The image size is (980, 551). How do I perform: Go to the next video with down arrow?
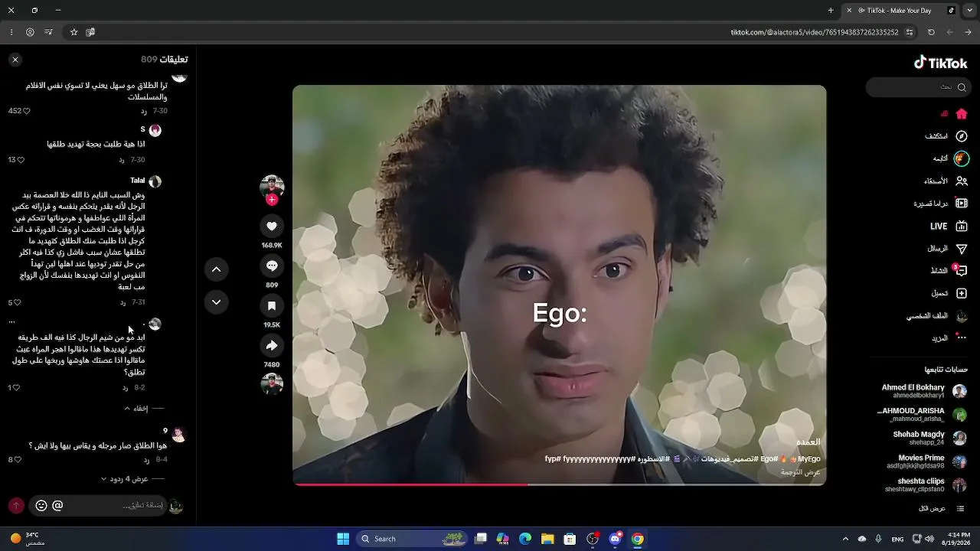coord(216,302)
